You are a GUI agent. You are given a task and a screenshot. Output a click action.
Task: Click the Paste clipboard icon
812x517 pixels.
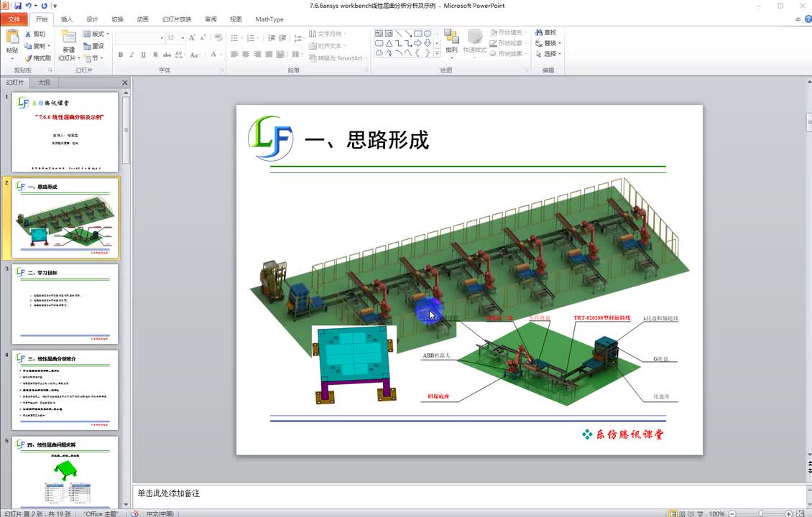click(12, 37)
